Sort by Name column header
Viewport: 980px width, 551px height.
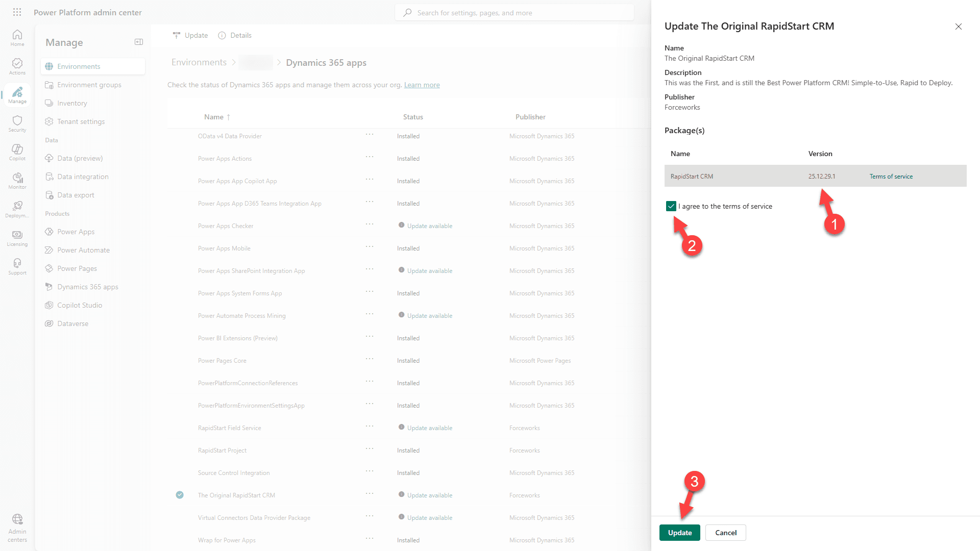coord(214,117)
